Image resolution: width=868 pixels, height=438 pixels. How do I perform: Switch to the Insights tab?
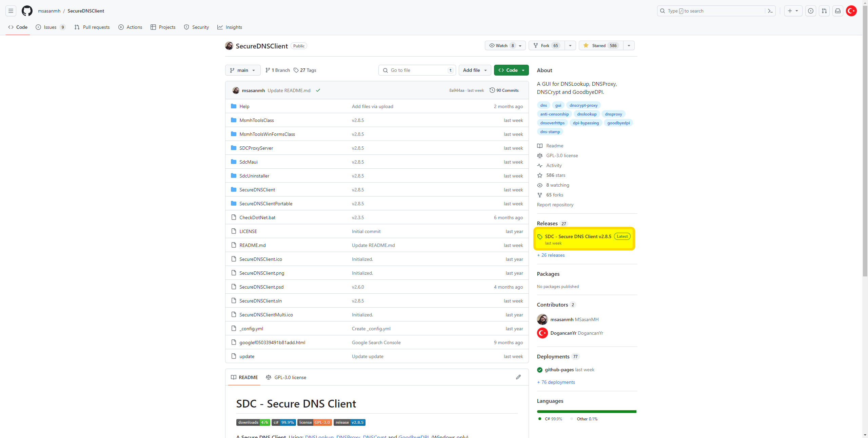(230, 27)
